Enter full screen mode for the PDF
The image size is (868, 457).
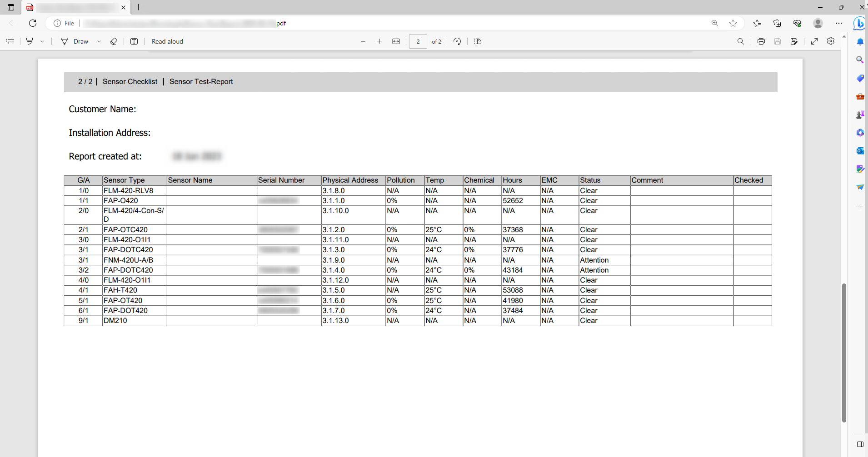[x=814, y=41]
